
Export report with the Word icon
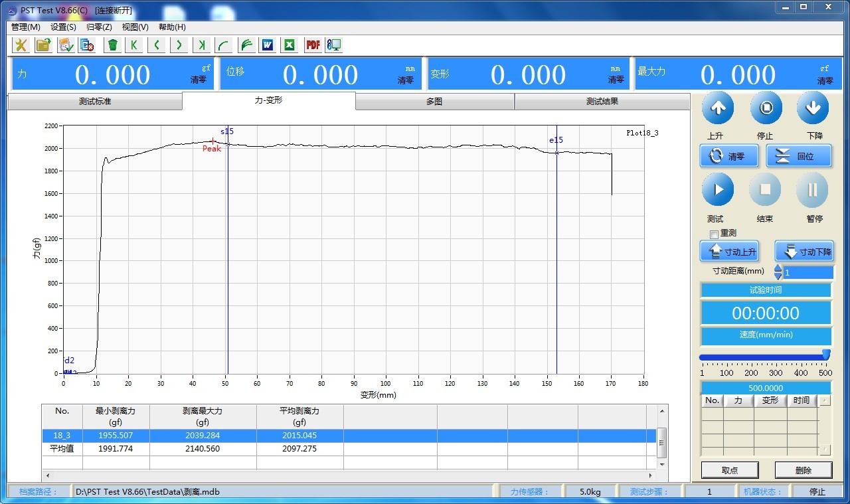click(x=268, y=45)
